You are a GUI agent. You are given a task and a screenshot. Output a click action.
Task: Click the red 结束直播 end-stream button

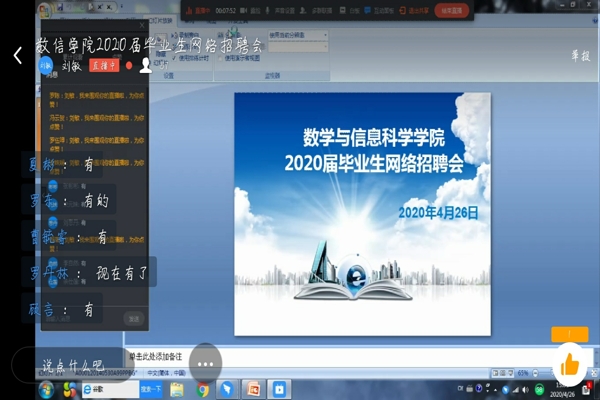point(452,11)
